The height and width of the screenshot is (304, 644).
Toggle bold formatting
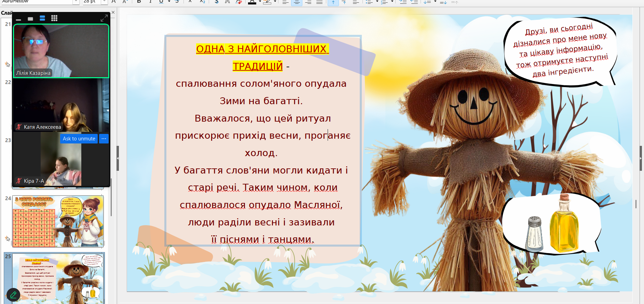click(x=139, y=2)
